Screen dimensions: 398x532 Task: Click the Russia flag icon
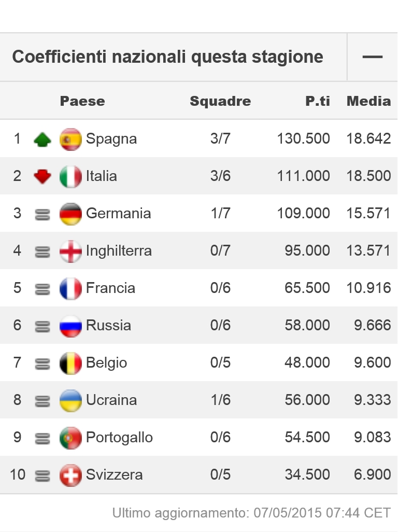[x=70, y=326]
